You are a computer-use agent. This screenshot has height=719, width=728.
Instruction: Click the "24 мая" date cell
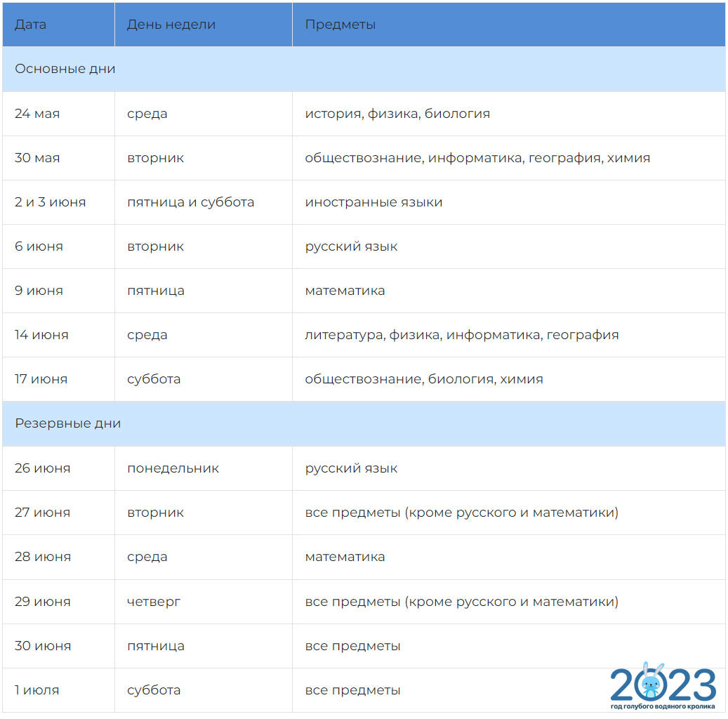coord(37,114)
